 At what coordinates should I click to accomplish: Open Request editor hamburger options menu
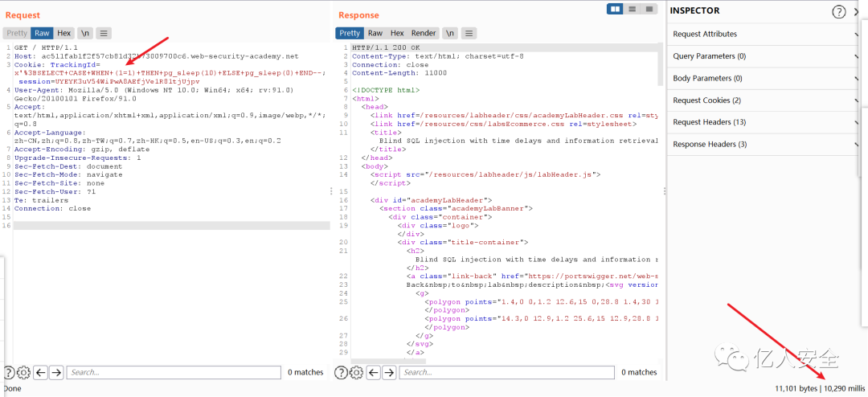[x=104, y=33]
